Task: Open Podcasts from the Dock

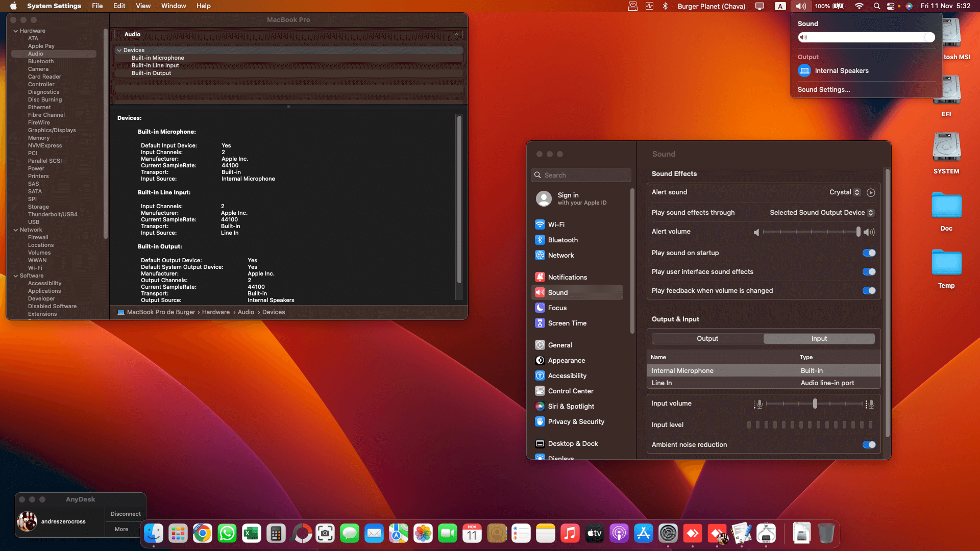Action: click(619, 534)
